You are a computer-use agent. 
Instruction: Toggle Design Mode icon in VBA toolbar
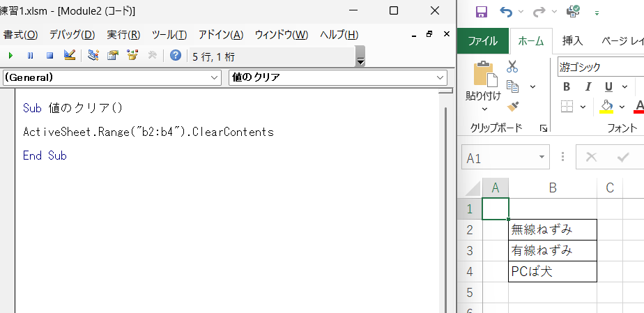pos(70,55)
